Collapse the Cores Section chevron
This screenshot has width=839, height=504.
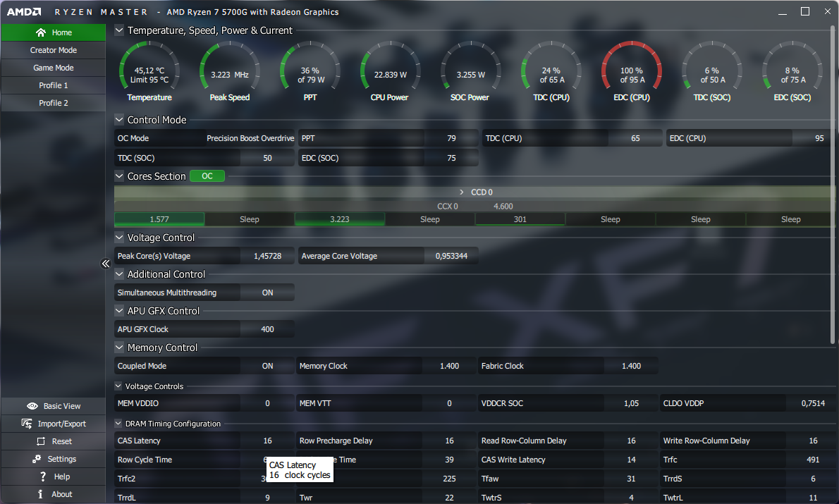point(119,176)
